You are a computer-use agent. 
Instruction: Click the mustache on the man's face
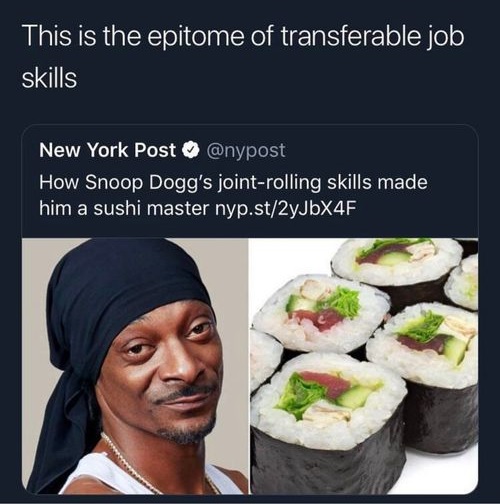(x=183, y=393)
